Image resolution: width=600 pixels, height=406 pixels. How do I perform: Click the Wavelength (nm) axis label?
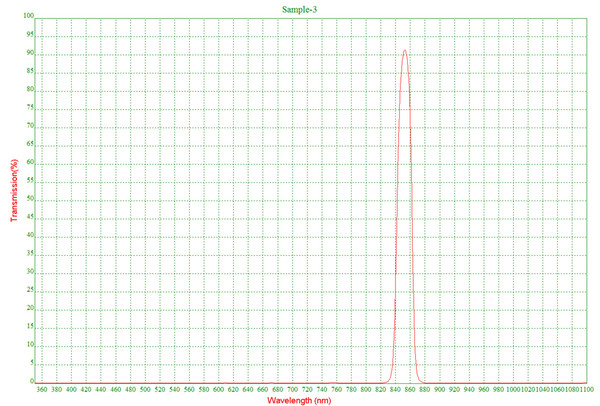(x=299, y=401)
